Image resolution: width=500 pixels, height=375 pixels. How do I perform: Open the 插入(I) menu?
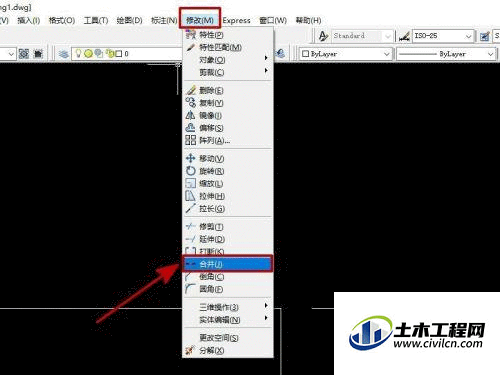[29, 20]
